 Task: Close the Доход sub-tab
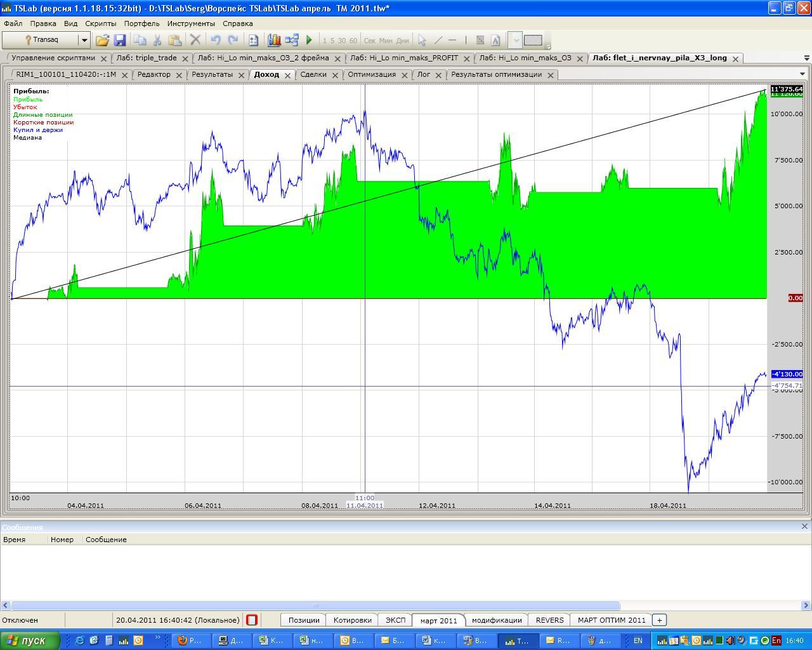[287, 75]
